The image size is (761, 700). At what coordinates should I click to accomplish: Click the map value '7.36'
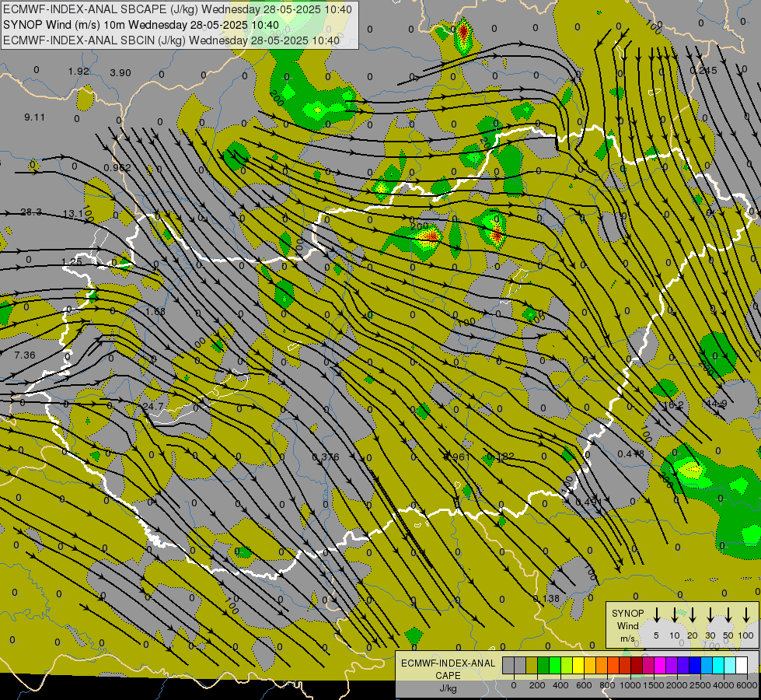click(25, 355)
